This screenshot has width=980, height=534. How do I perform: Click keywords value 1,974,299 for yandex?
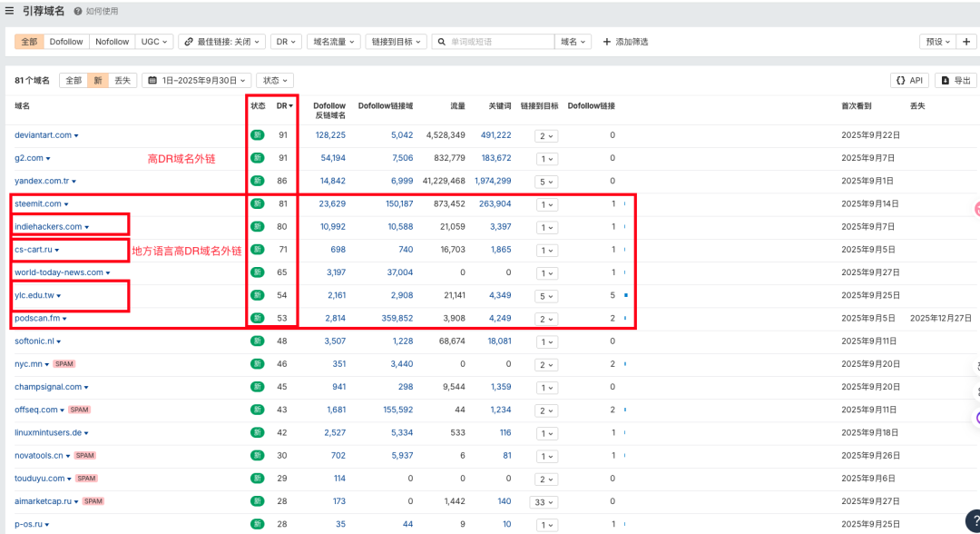click(x=493, y=182)
